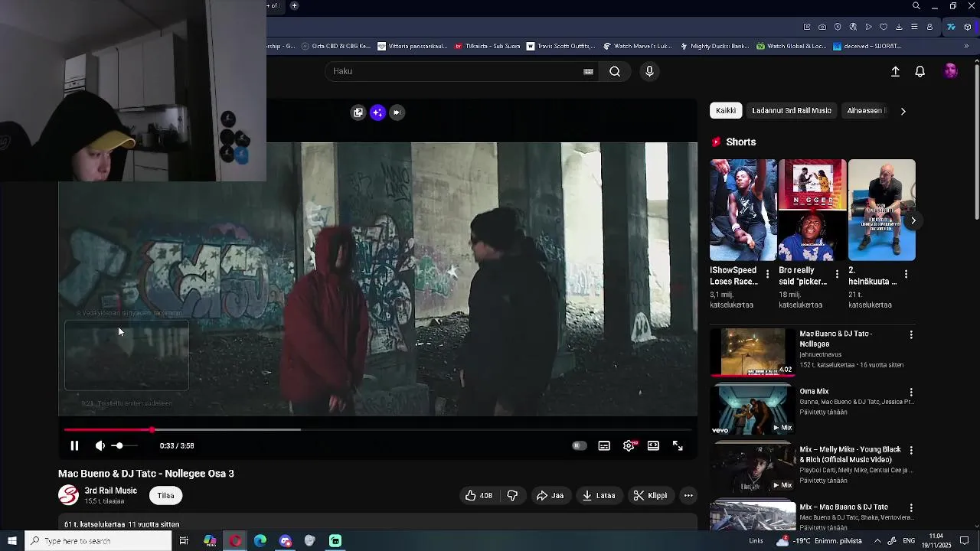980x551 pixels.
Task: Click the skip icon above video
Action: pos(397,112)
